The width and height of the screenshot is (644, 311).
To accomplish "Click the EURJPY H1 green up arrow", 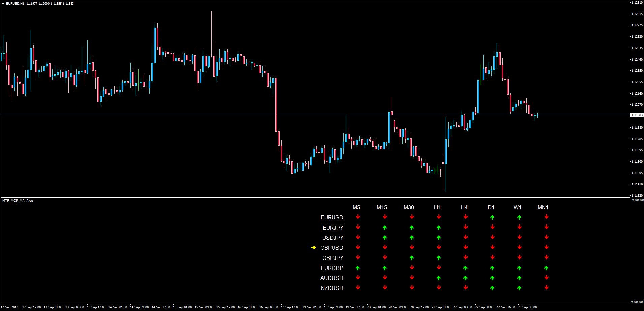I will click(x=438, y=228).
